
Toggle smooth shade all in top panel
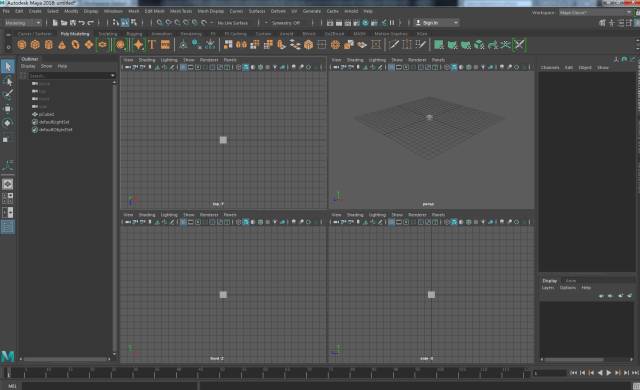246,67
